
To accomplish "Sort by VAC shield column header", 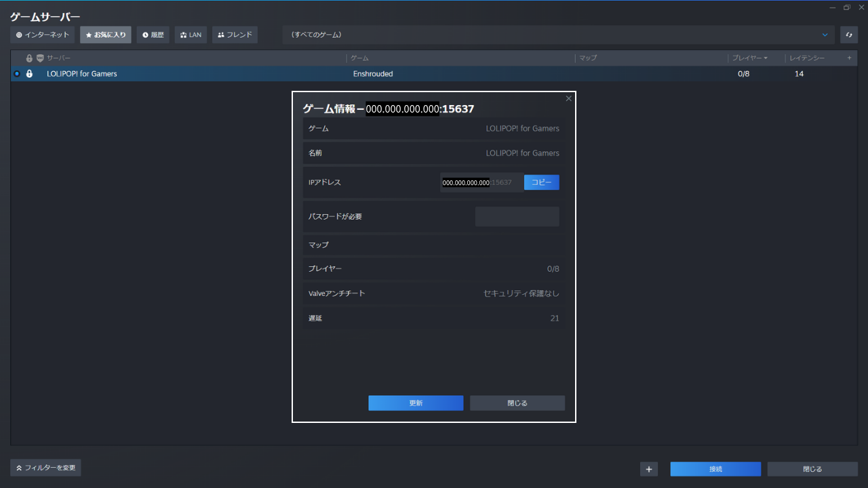I will (40, 58).
